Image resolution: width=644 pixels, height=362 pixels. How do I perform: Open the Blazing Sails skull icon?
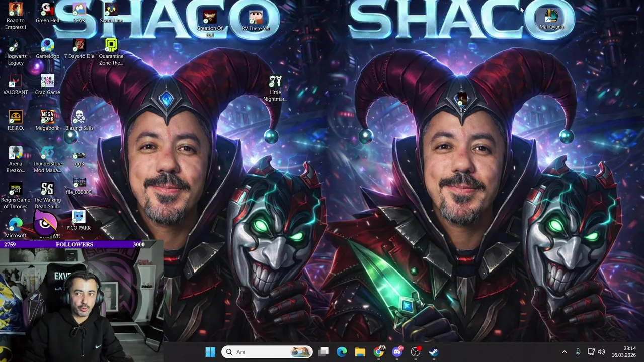click(x=79, y=121)
